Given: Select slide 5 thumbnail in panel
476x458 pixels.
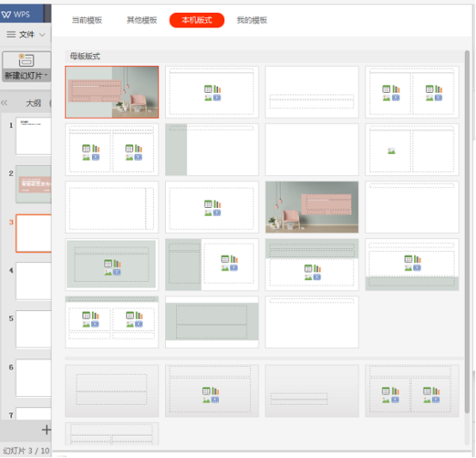Looking at the screenshot, I should pos(34,329).
